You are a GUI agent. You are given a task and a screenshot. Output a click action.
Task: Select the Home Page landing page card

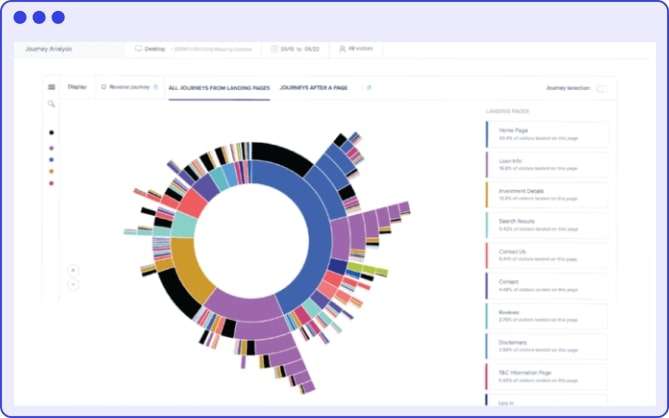(x=546, y=134)
